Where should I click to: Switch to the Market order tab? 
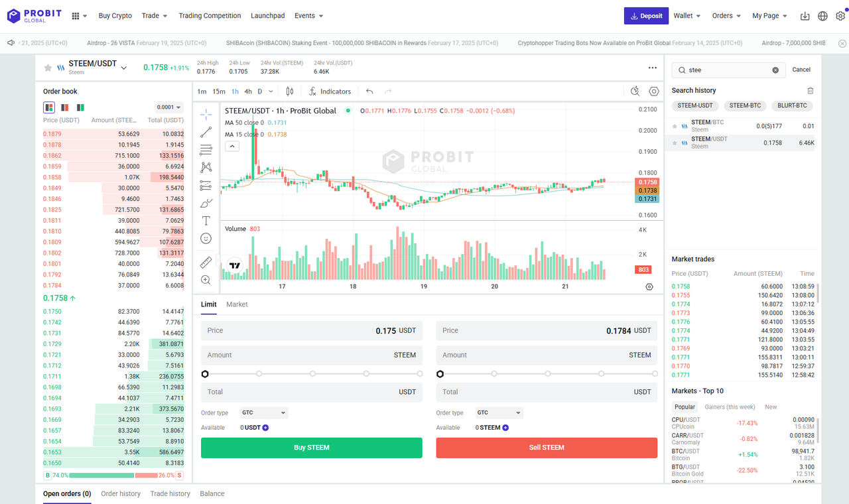237,304
